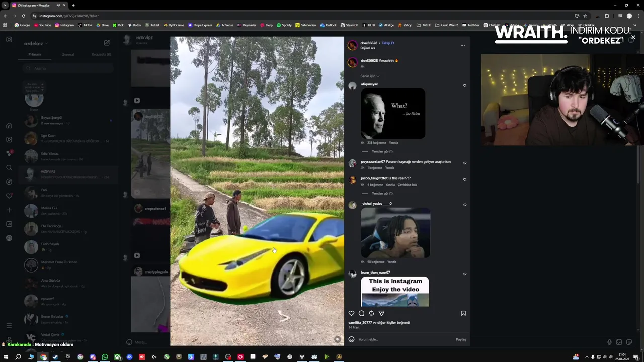Repost using the repost arrows icon
This screenshot has height=362, width=644.
(x=371, y=313)
